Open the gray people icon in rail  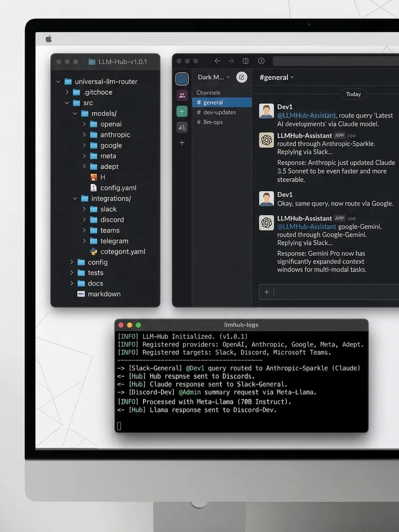coord(182,127)
